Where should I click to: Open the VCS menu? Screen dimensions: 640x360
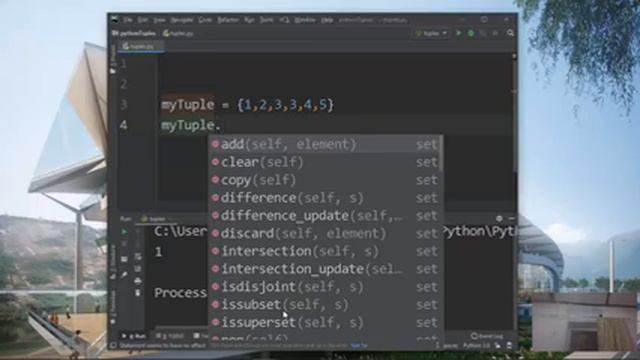(x=284, y=20)
